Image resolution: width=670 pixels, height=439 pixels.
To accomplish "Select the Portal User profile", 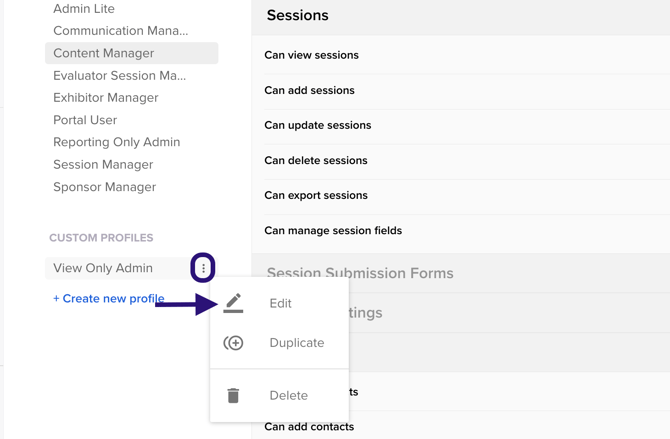I will click(85, 120).
